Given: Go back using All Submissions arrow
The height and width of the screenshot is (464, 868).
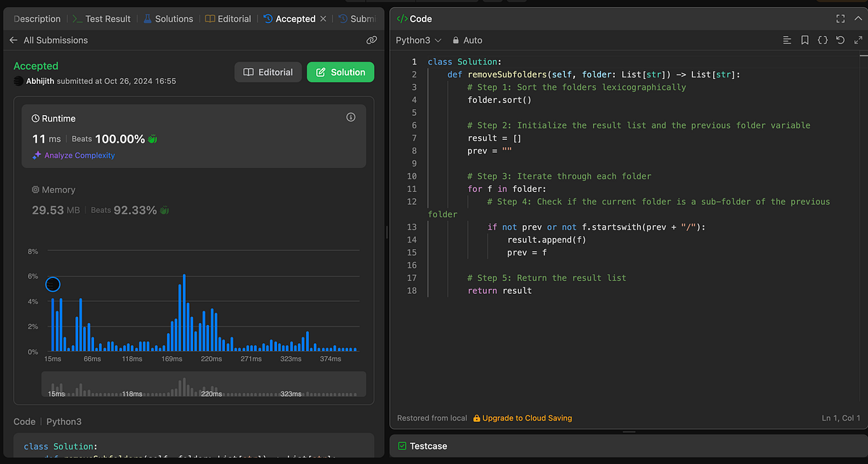Looking at the screenshot, I should pyautogui.click(x=14, y=41).
